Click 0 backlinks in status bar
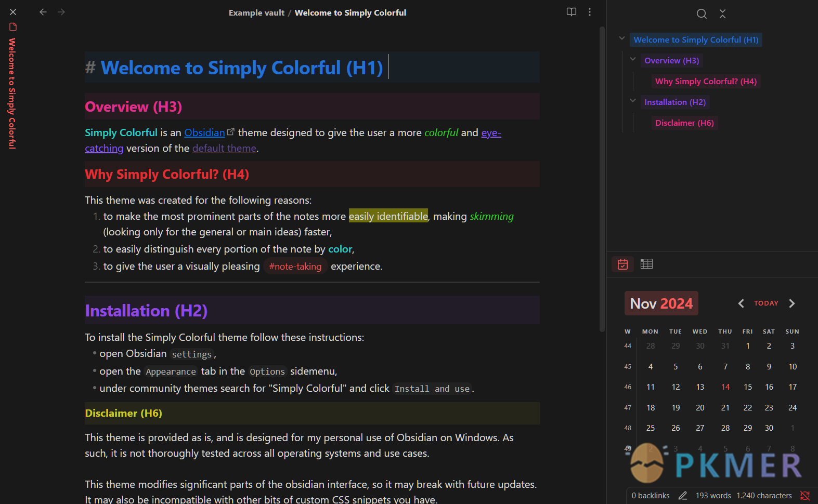 (x=651, y=496)
